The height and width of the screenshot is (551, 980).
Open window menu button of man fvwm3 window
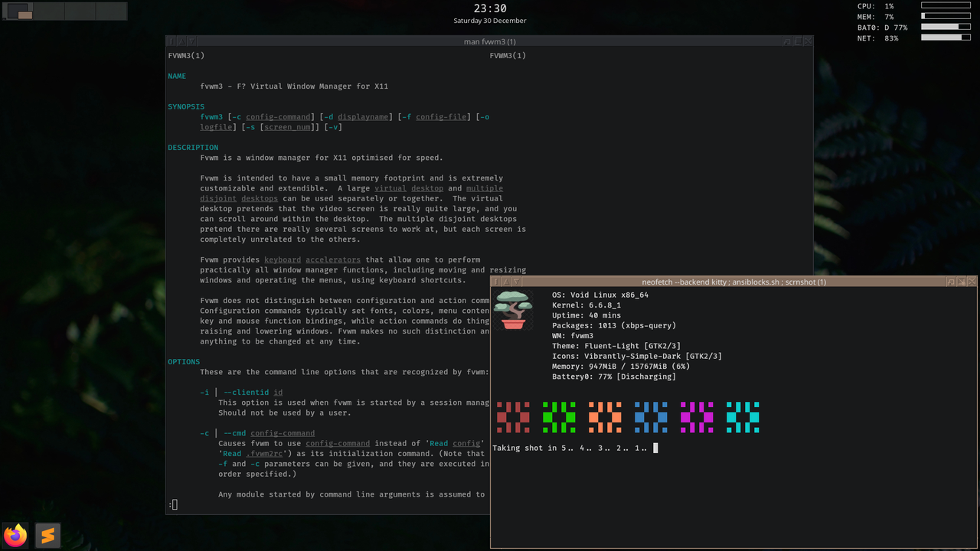point(171,41)
